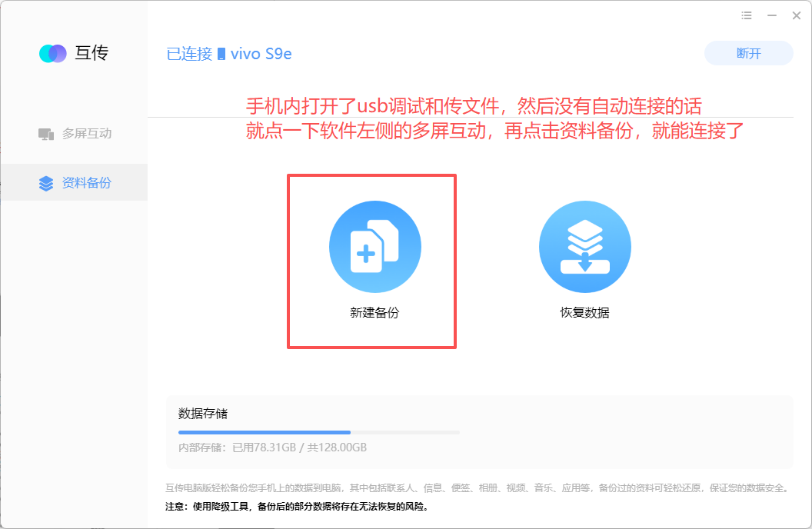Click the 新建备份 new backup icon
The width and height of the screenshot is (812, 529).
pos(375,247)
